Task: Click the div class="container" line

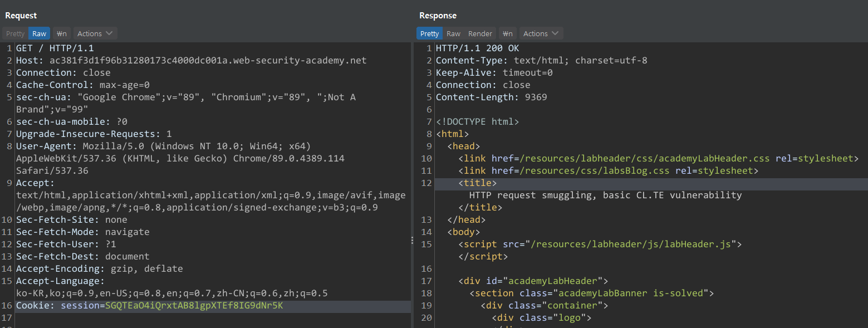Action: pyautogui.click(x=544, y=305)
